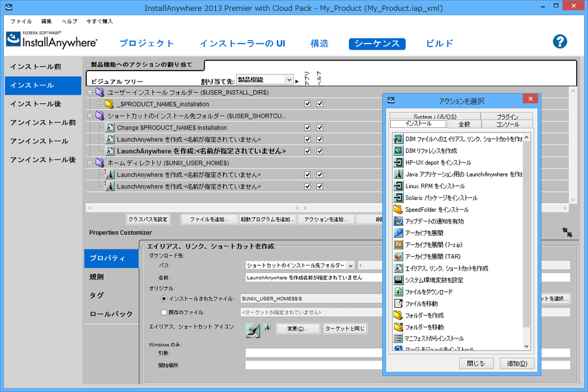Click the 追加(D) button in the dialog
588x392 pixels.
(517, 363)
